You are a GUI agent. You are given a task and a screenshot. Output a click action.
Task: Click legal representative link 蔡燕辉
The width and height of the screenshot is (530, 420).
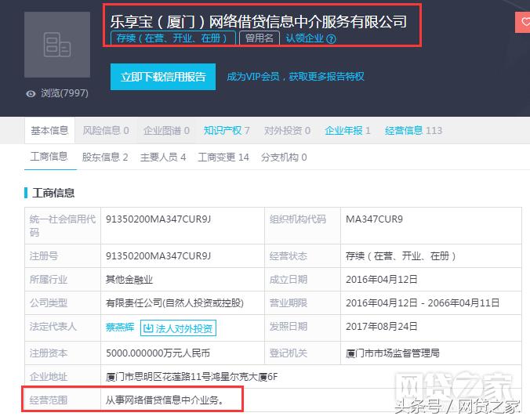pyautogui.click(x=120, y=327)
